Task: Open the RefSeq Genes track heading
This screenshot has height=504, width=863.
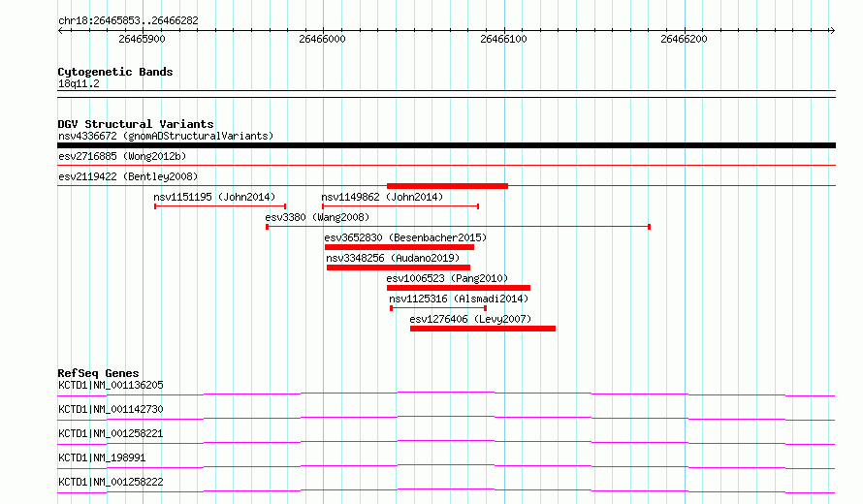Action: (98, 373)
